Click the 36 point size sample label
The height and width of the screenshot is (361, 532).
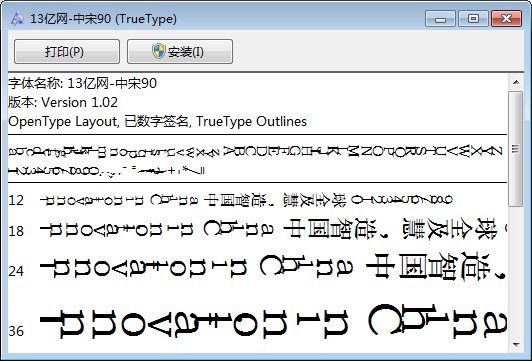click(16, 331)
